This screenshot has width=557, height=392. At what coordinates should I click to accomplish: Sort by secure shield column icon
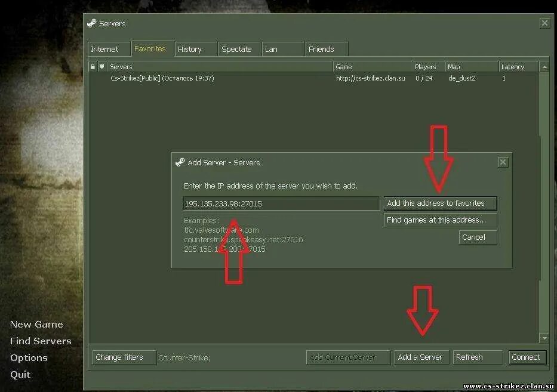pyautogui.click(x=102, y=66)
